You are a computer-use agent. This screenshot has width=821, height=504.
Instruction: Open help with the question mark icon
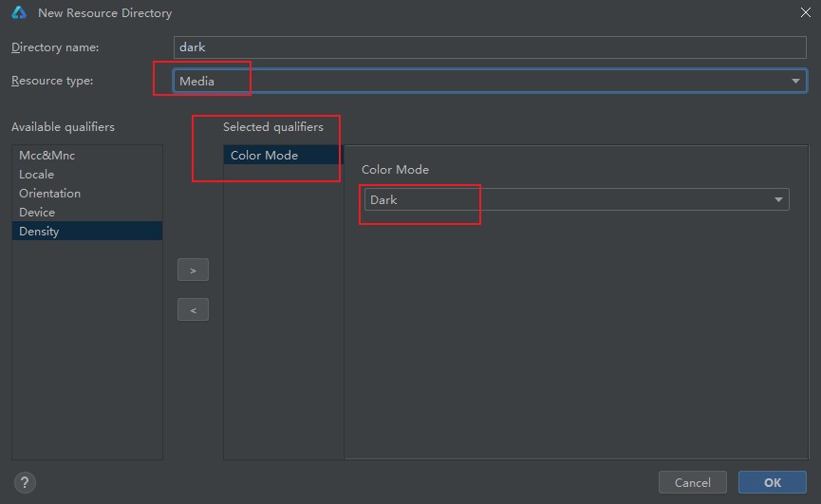[x=26, y=482]
